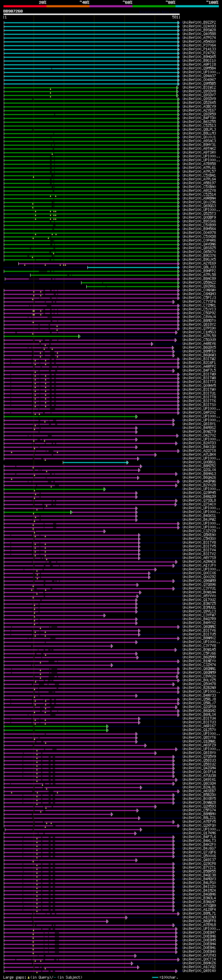Open the UniRef100_P24792 hit
Viewport: 222px width, 980px height.
pyautogui.click(x=199, y=53)
